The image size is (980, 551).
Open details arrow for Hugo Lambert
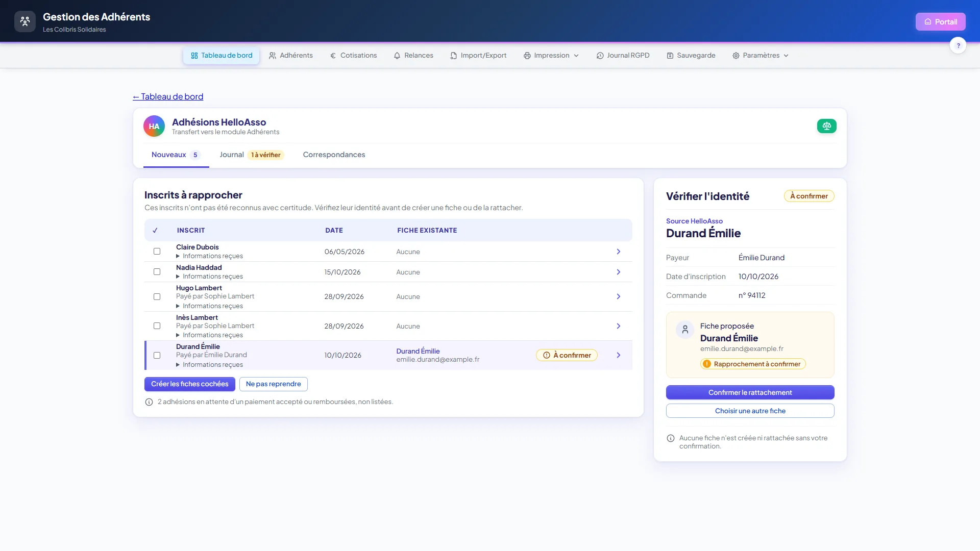[x=618, y=296]
